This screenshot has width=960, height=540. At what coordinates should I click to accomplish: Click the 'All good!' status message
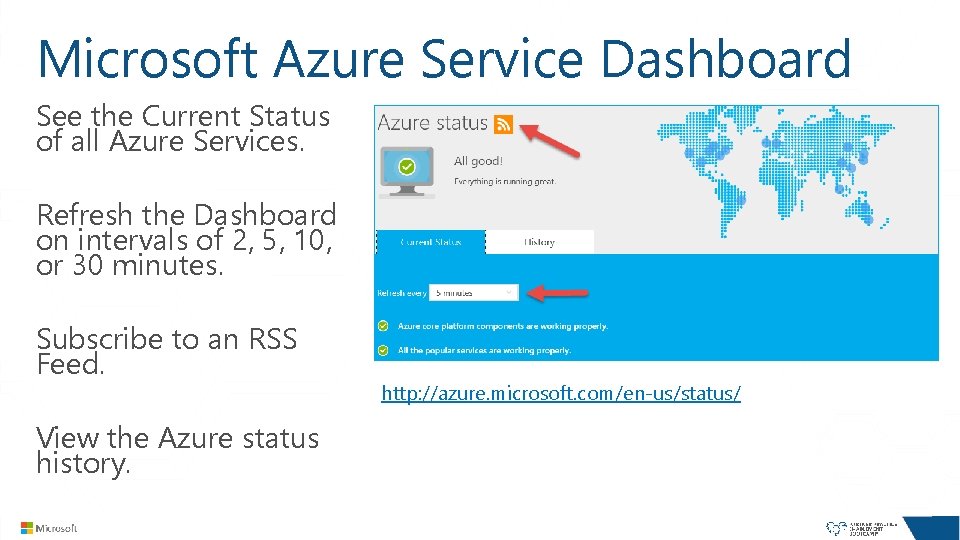(x=478, y=161)
